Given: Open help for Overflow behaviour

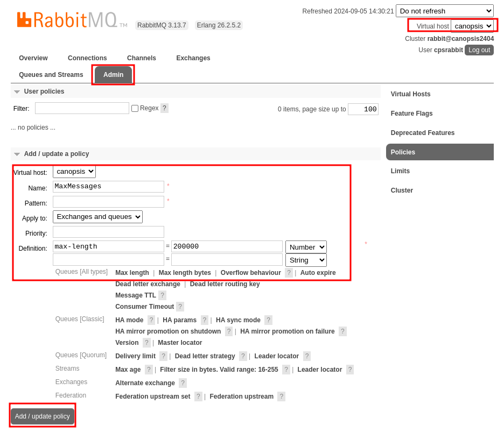Looking at the screenshot, I should tap(289, 273).
